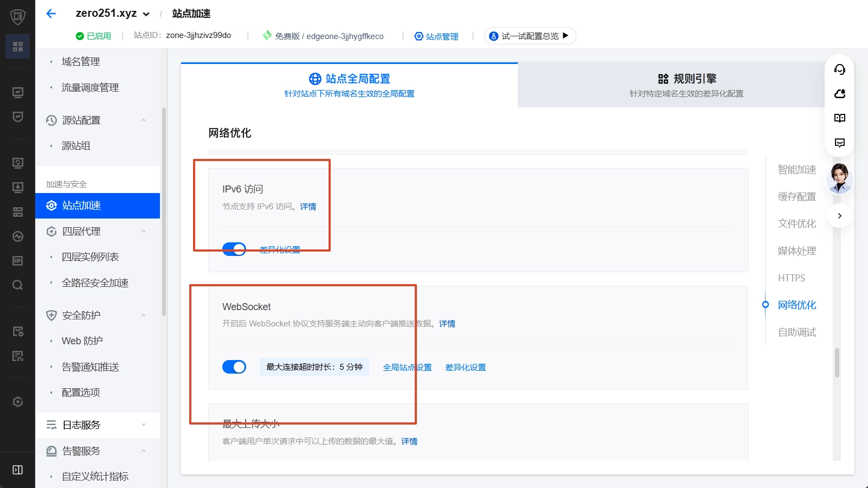Click the 站点管理 gear icon link
This screenshot has width=868, height=488.
436,36
